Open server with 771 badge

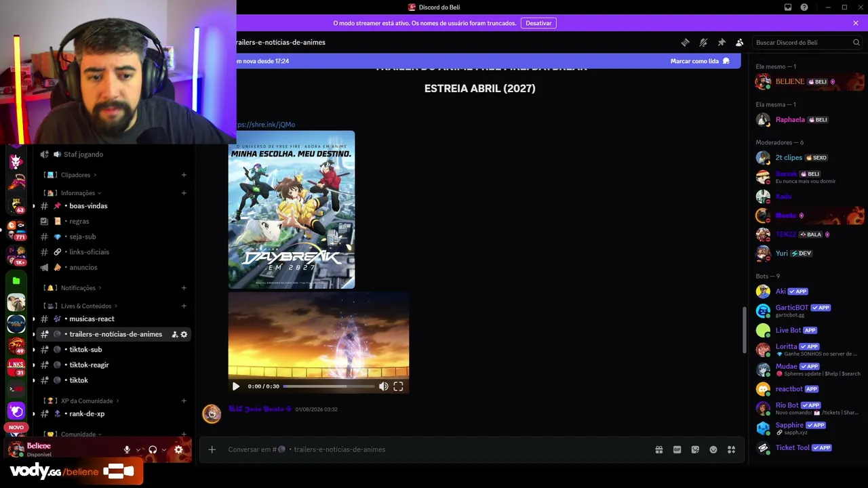pos(16,230)
